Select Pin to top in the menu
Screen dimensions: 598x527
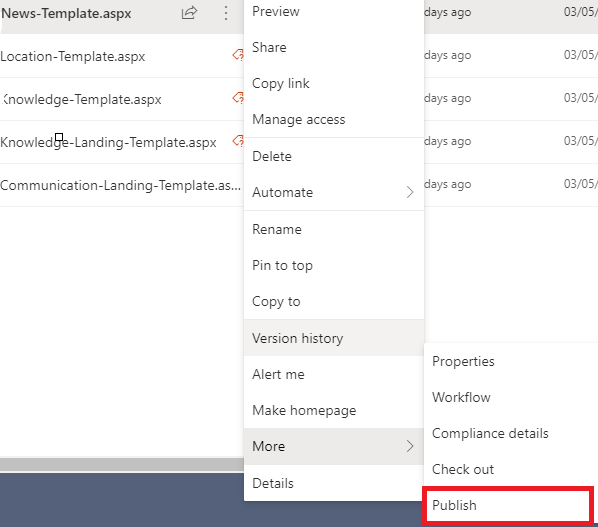pos(334,265)
